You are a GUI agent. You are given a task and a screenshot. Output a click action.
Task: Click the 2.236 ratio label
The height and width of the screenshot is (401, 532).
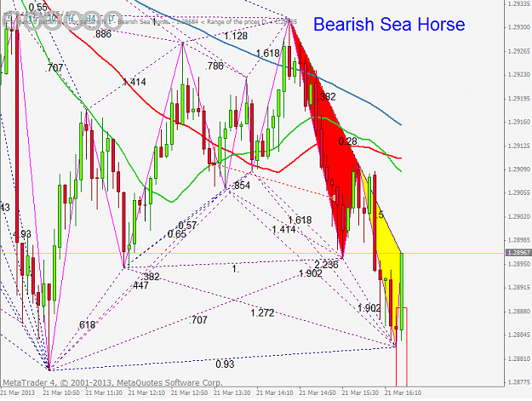326,265
